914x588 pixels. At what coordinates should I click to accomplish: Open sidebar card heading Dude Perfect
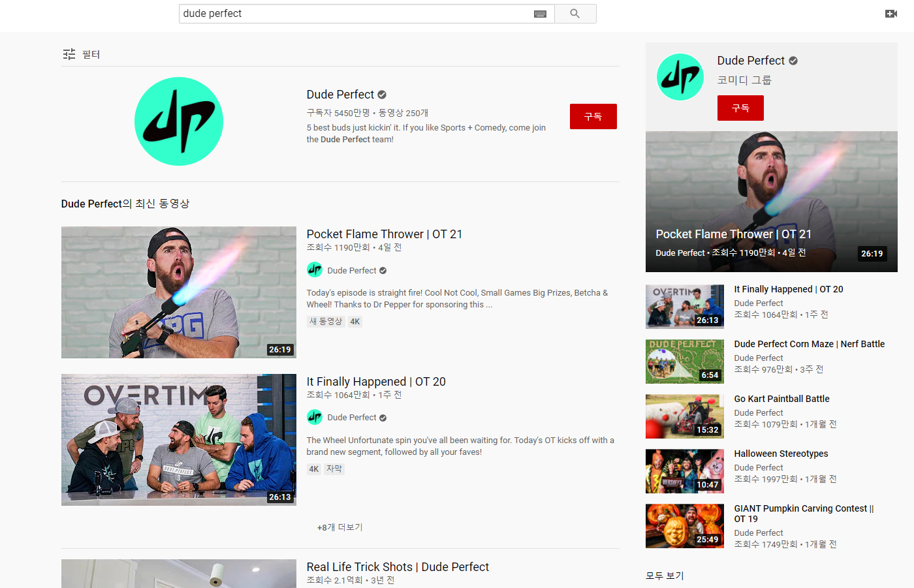[751, 61]
